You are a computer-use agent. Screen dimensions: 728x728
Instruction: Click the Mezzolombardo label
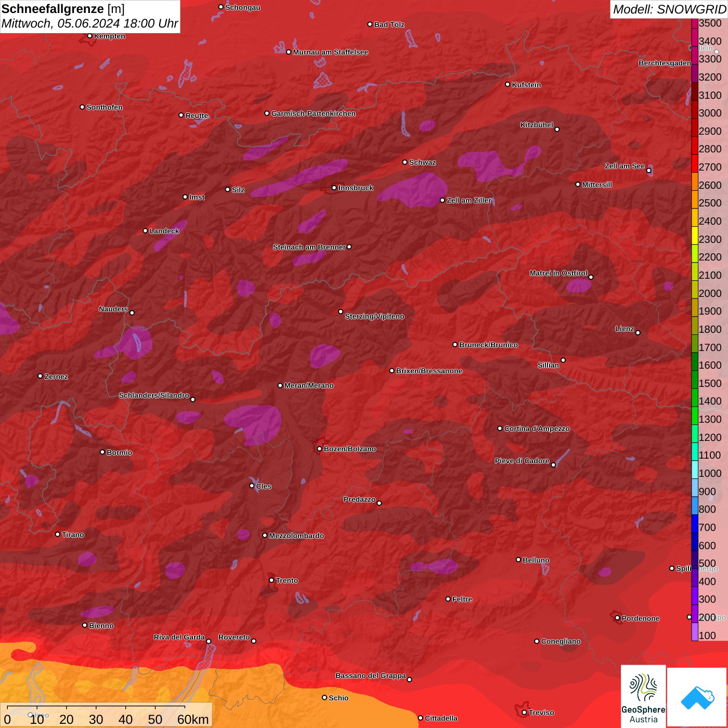(x=296, y=536)
